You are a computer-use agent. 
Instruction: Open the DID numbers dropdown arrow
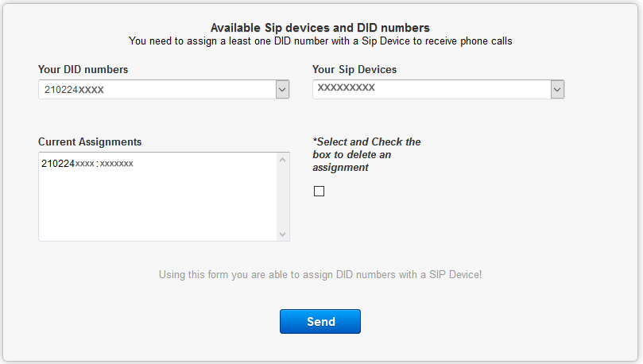(x=282, y=90)
